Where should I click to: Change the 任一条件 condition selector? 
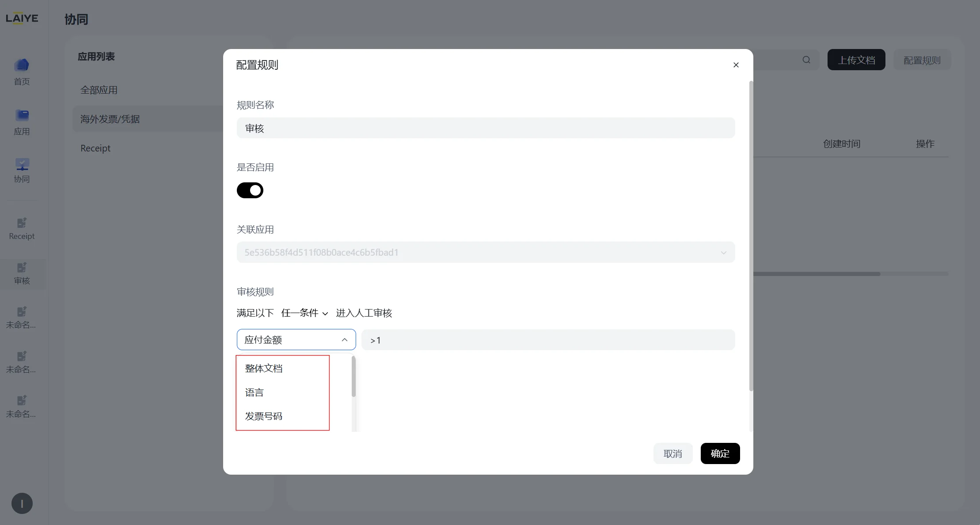coord(304,313)
